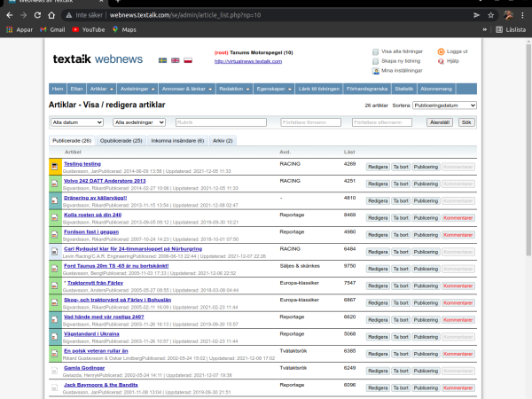
Task: Select the Publicerade (26) tab
Action: click(72, 140)
